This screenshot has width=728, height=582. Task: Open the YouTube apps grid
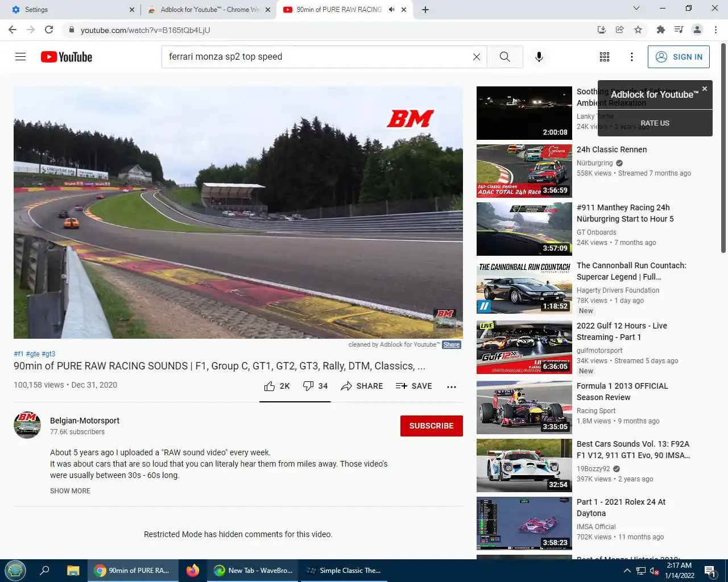[x=605, y=57]
